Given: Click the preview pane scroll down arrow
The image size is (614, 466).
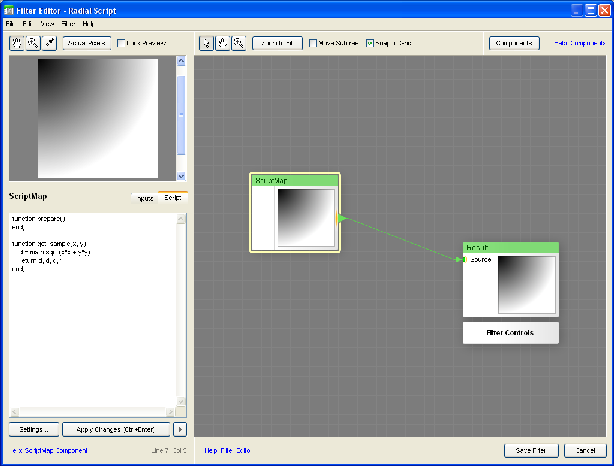Looking at the screenshot, I should click(181, 176).
